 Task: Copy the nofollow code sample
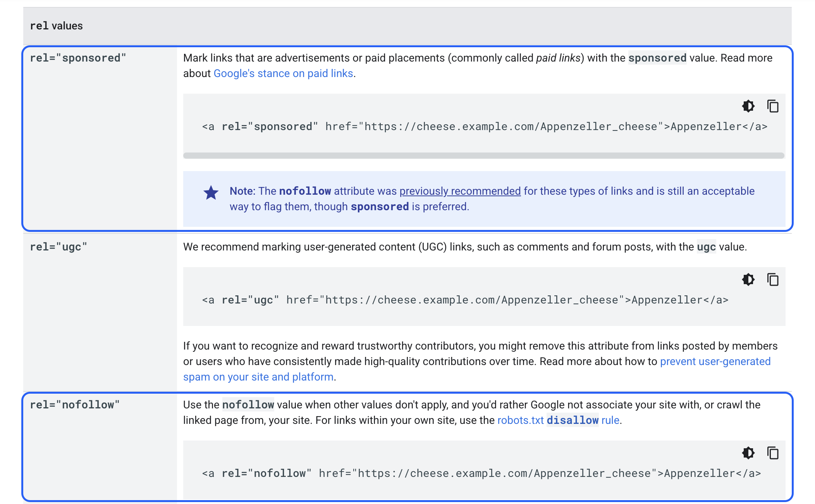coord(773,453)
